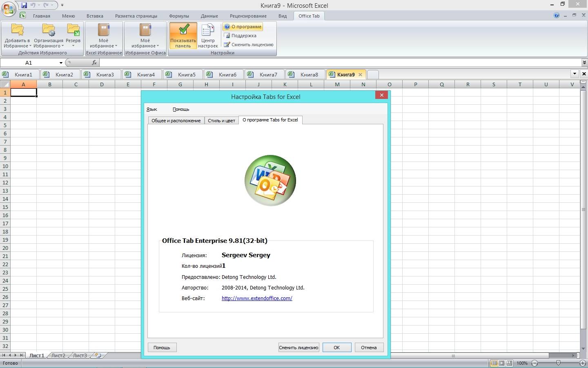Screen dimensions: 588x368
Task: Click Сменить лицензию dialog button
Action: [x=298, y=348]
